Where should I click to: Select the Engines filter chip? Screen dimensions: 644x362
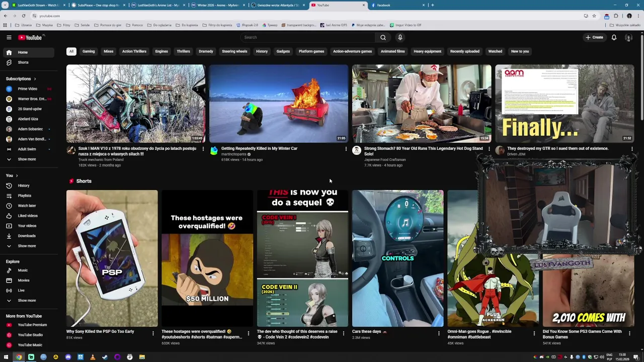coord(162,51)
